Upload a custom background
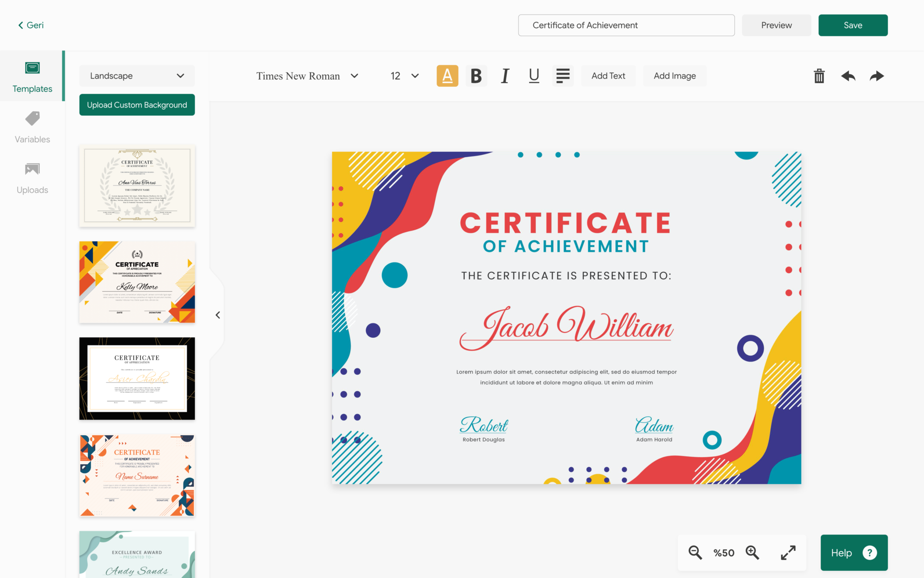 pyautogui.click(x=137, y=104)
